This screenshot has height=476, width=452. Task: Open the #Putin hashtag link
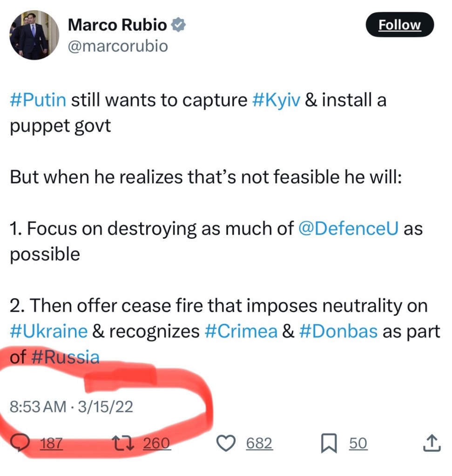pyautogui.click(x=38, y=101)
